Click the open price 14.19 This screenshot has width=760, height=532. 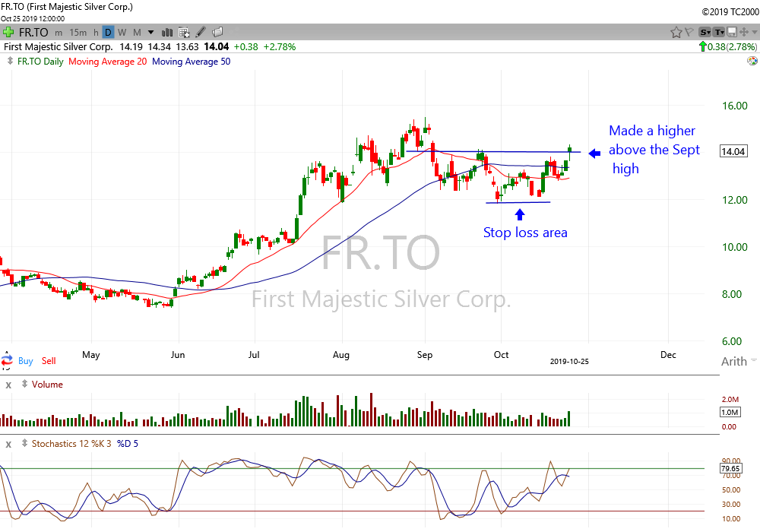pos(131,46)
